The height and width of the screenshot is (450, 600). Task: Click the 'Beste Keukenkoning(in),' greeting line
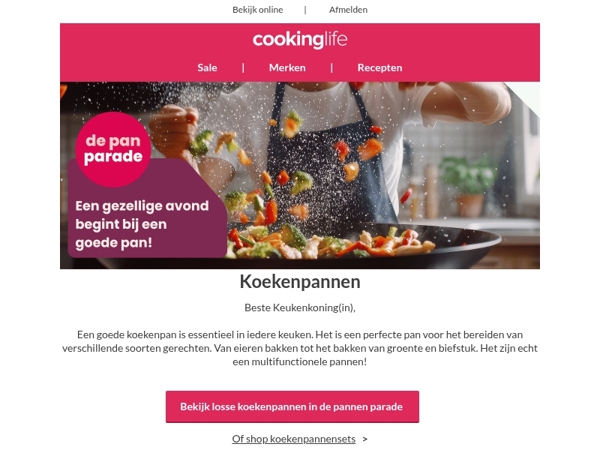(300, 308)
